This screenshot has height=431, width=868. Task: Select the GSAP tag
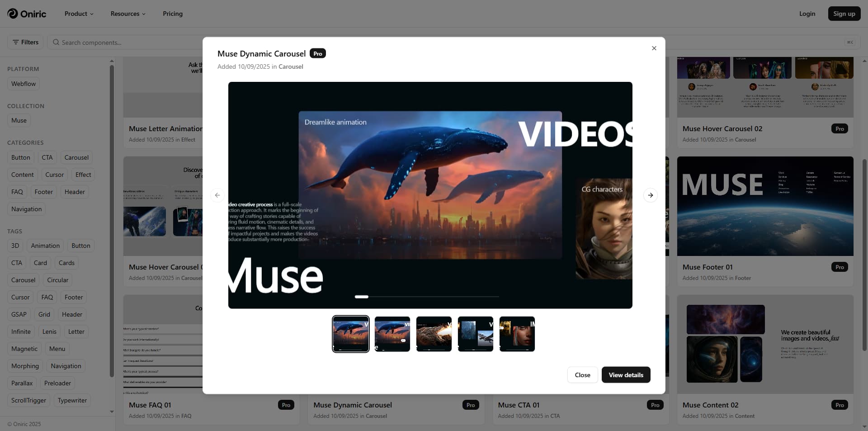[19, 314]
